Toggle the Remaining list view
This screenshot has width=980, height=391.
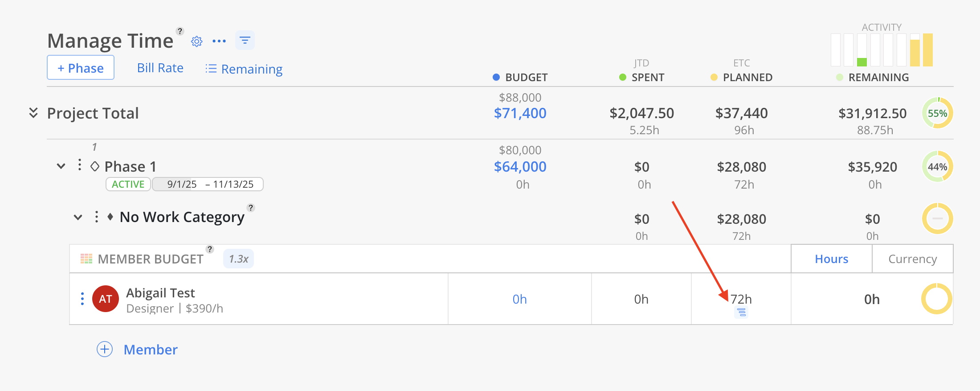point(244,69)
